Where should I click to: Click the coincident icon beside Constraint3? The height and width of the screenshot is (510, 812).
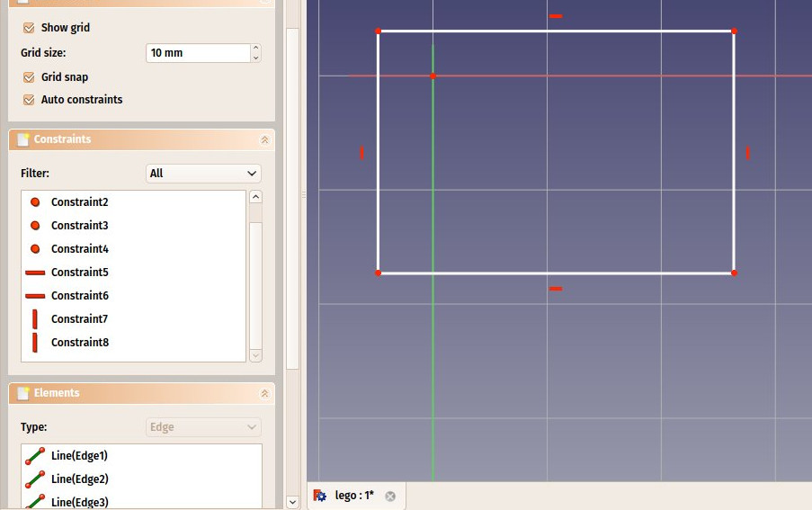pyautogui.click(x=35, y=225)
